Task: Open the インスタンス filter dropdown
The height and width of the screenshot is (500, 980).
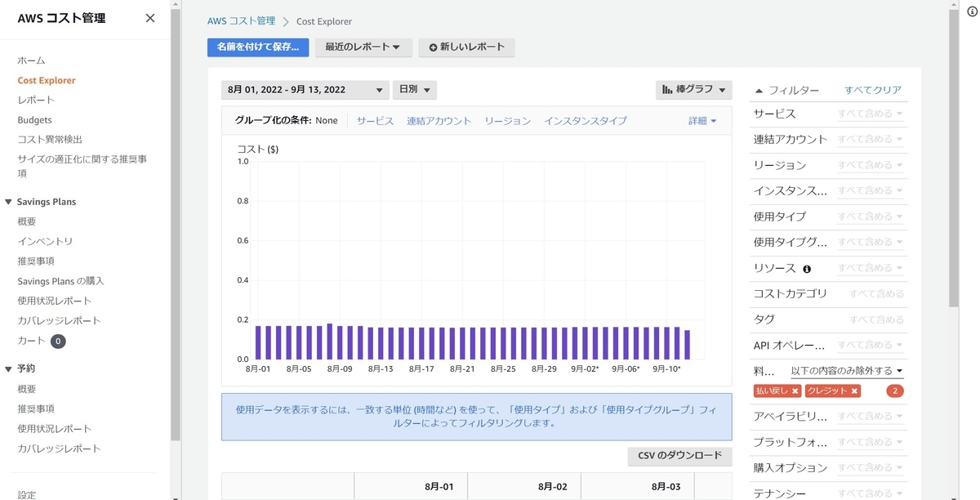Action: 871,191
